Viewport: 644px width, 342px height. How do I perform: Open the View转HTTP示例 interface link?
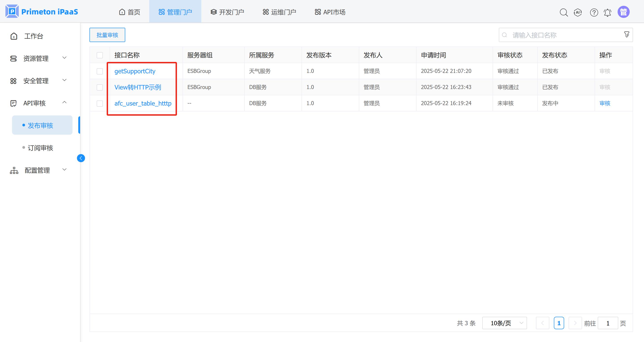(138, 87)
